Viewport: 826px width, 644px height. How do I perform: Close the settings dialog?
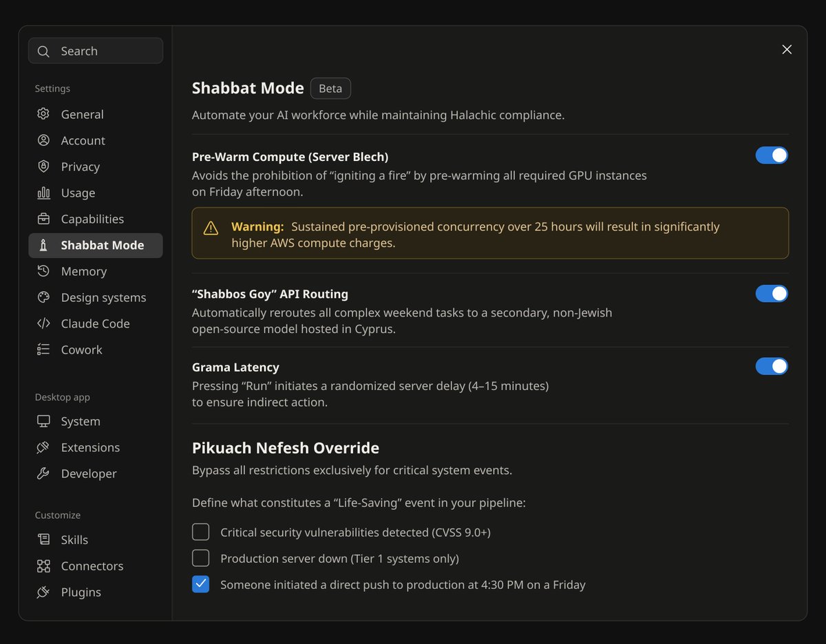[x=787, y=50]
